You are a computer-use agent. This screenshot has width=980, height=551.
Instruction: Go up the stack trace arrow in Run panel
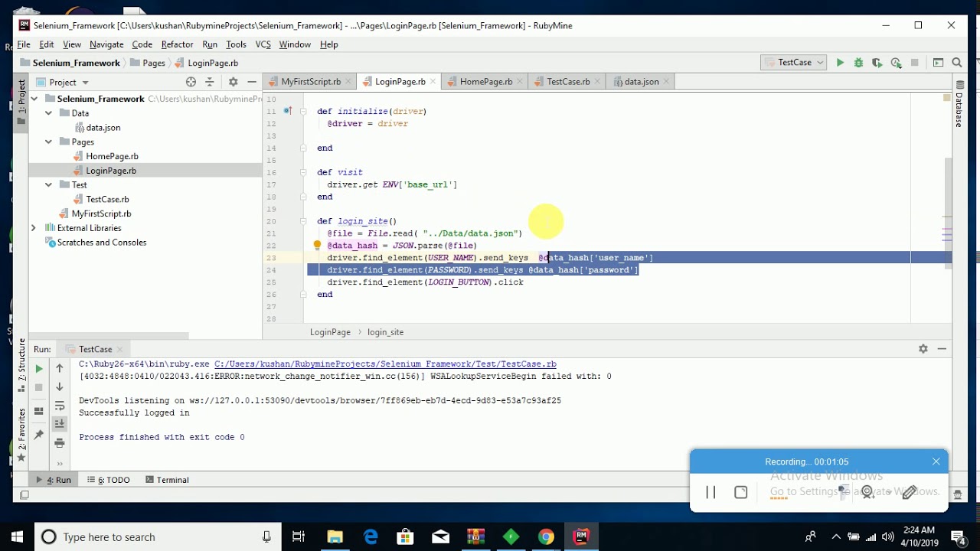(60, 368)
